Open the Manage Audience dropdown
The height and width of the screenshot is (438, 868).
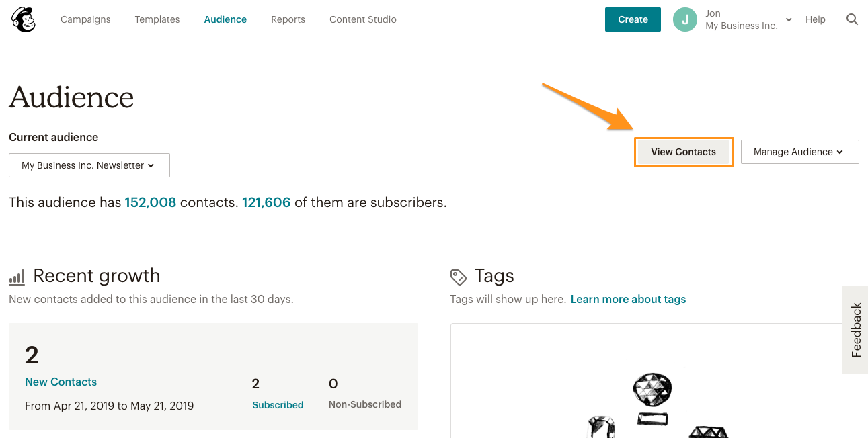coord(799,152)
